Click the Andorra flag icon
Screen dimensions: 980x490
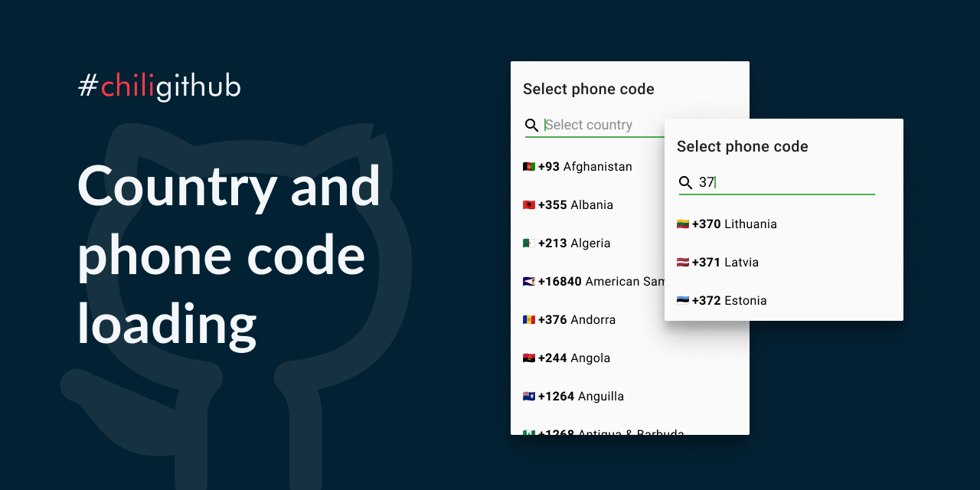(528, 319)
